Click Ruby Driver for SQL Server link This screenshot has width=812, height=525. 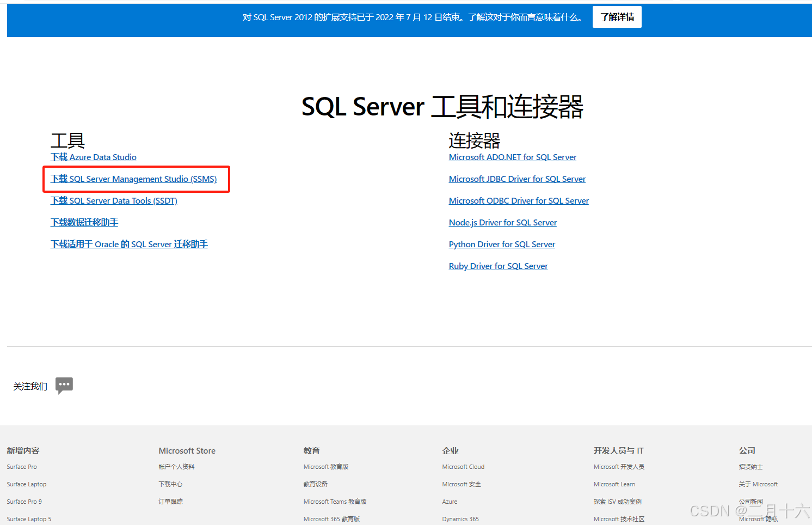499,266
